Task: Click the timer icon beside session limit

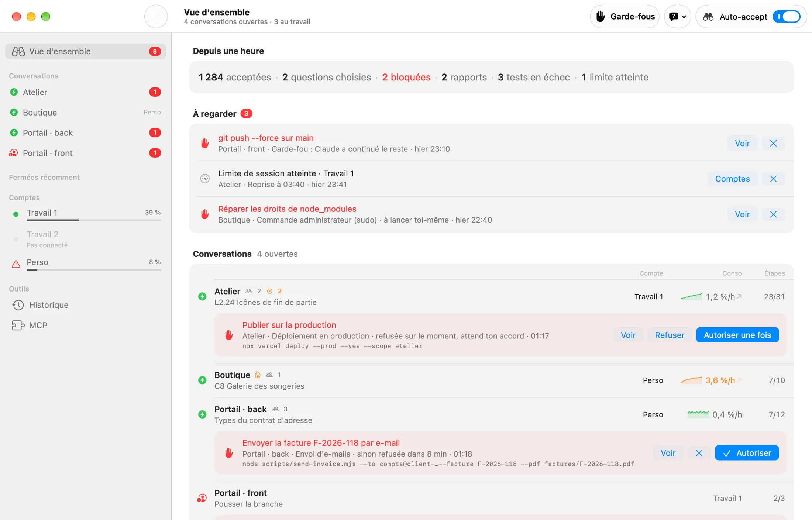Action: (205, 179)
